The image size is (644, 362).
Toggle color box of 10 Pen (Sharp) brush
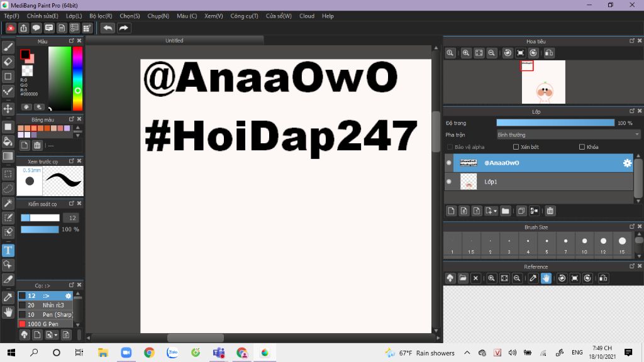point(22,314)
